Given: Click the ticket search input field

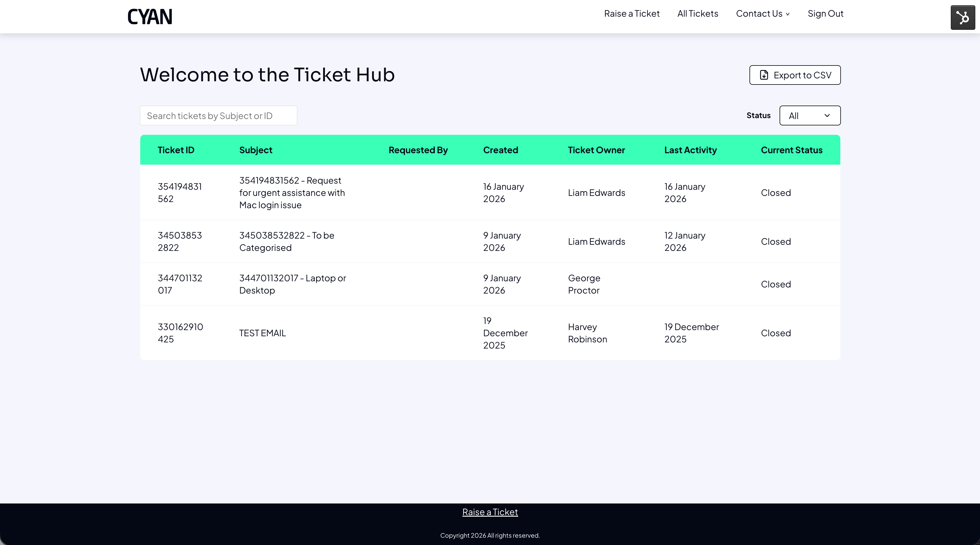Looking at the screenshot, I should (x=218, y=115).
